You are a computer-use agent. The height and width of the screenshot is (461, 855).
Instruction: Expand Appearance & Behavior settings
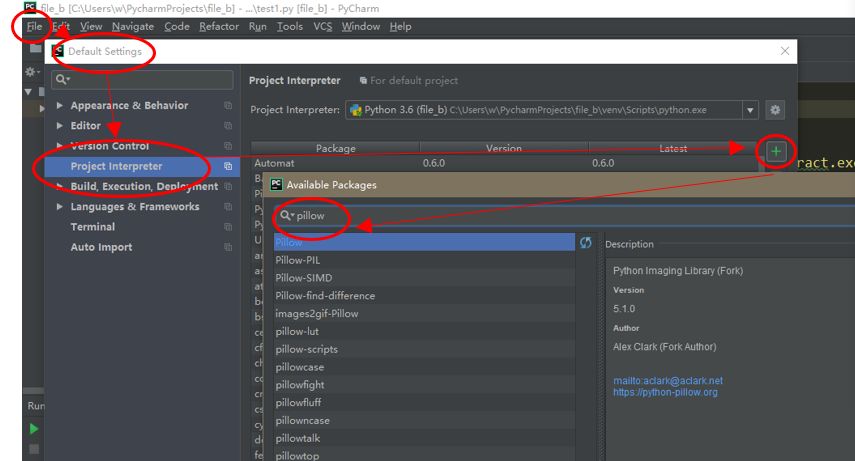tap(59, 105)
